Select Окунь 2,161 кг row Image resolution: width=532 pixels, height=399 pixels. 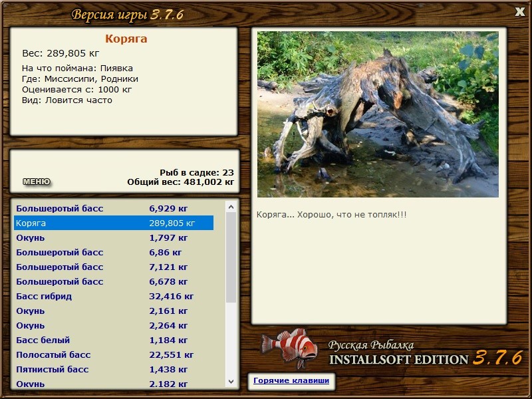click(114, 311)
